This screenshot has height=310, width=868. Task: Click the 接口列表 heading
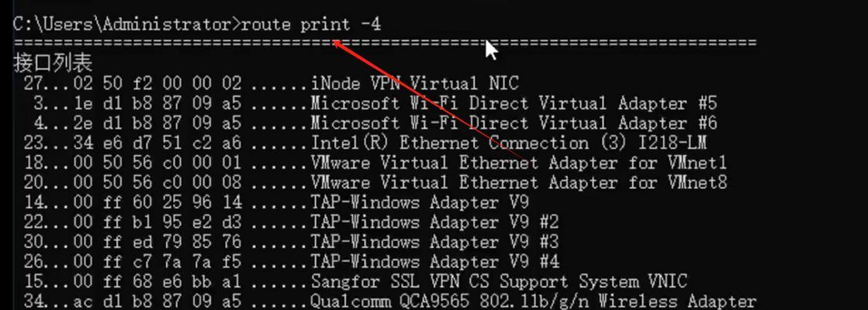(53, 63)
